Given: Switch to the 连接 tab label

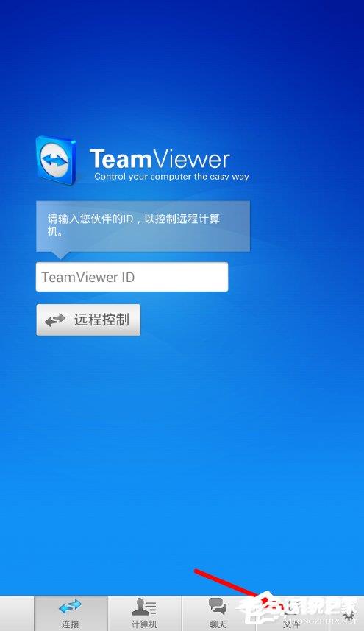Looking at the screenshot, I should pyautogui.click(x=71, y=624).
